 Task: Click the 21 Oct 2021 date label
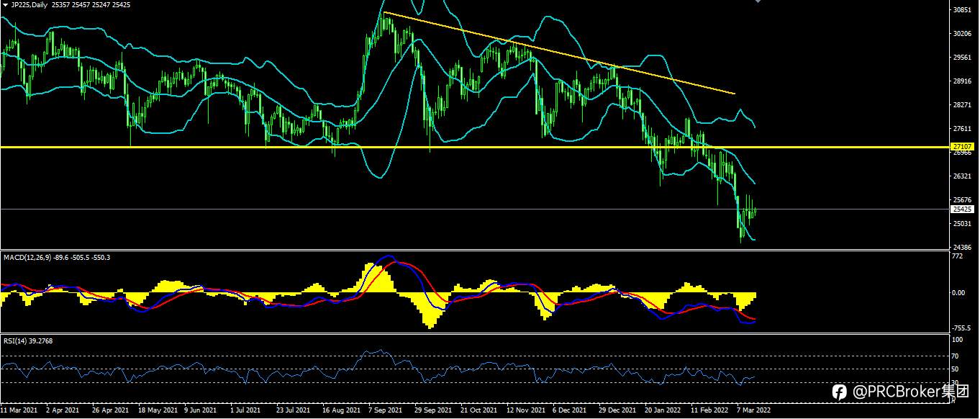[478, 410]
